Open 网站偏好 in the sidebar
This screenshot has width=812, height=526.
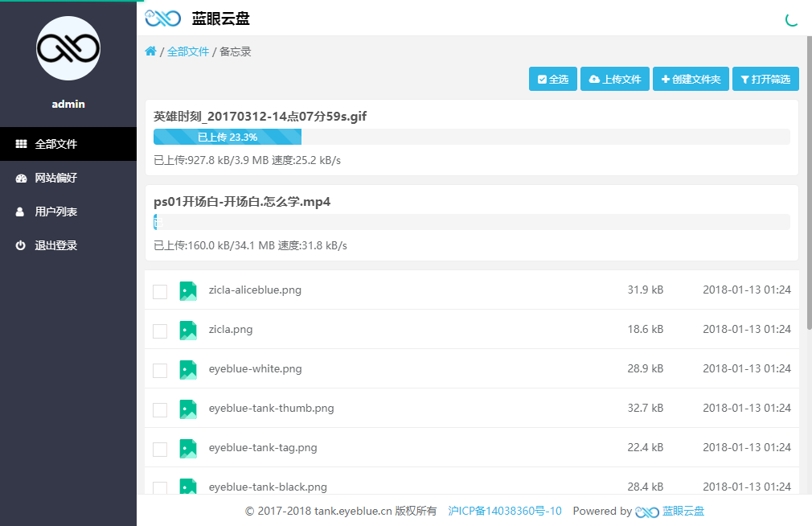tap(55, 178)
